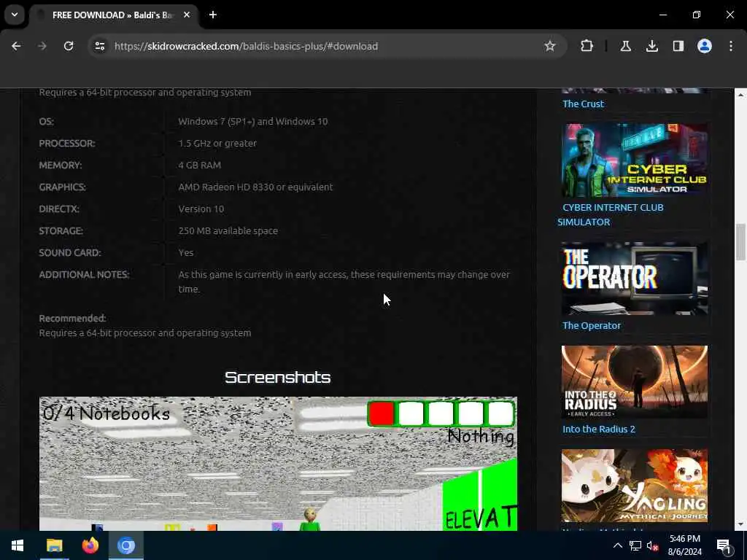Screen dimensions: 747x560
Task: Restore down the browser window
Action: click(x=697, y=15)
